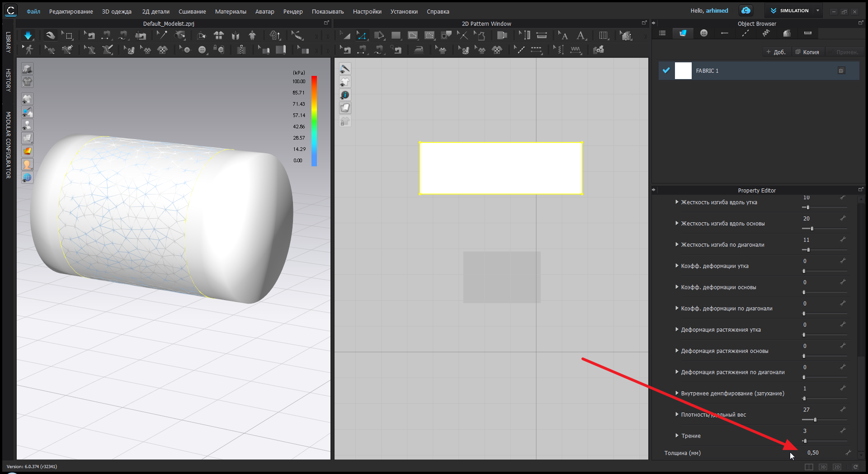
Task: Open the SIMULATION mode dropdown
Action: click(x=817, y=10)
